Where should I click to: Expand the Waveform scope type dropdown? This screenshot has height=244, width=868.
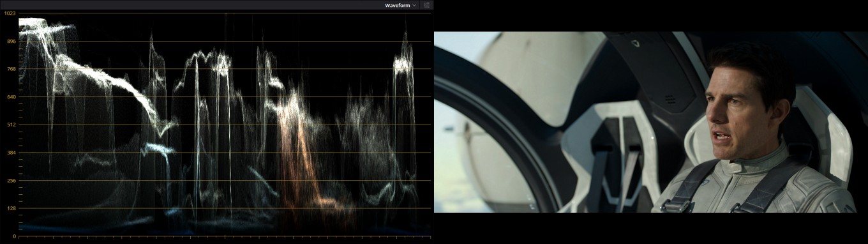pyautogui.click(x=400, y=5)
